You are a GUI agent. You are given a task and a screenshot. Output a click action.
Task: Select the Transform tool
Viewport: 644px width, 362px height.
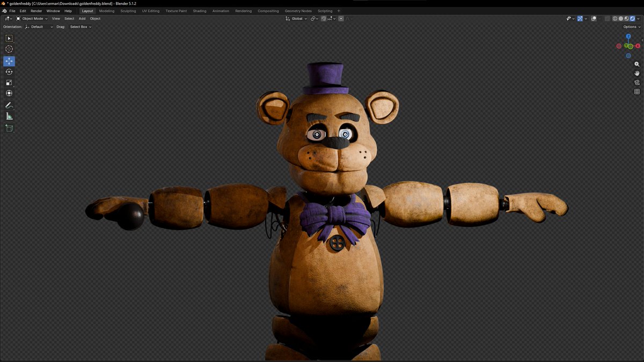(9, 93)
